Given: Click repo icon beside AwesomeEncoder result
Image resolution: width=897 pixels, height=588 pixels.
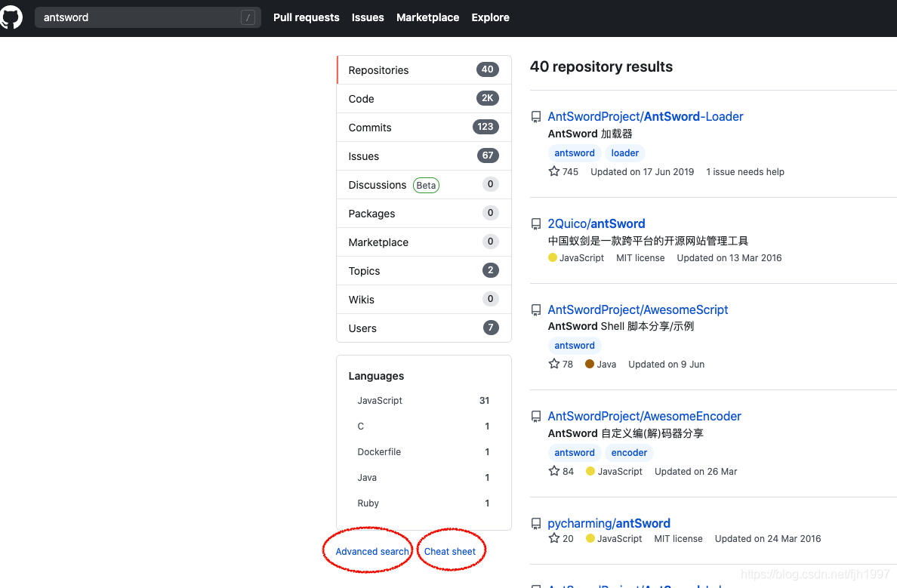Looking at the screenshot, I should (x=536, y=417).
